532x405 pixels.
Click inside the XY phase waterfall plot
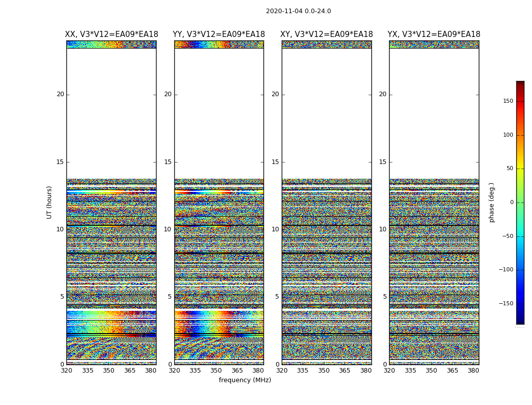[x=326, y=202]
